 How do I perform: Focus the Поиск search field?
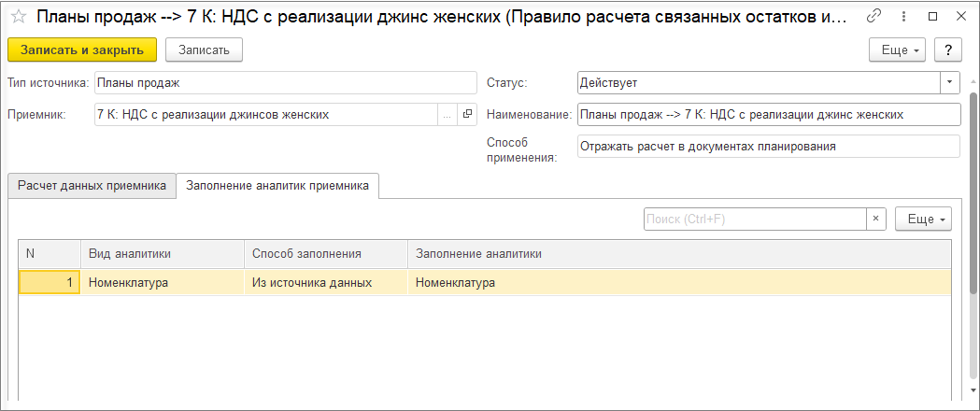[x=755, y=219]
